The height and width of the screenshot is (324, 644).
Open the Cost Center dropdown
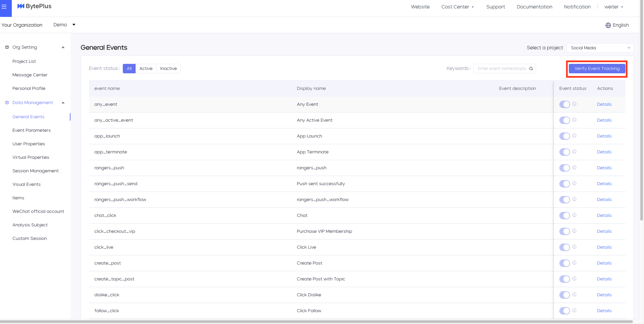457,7
